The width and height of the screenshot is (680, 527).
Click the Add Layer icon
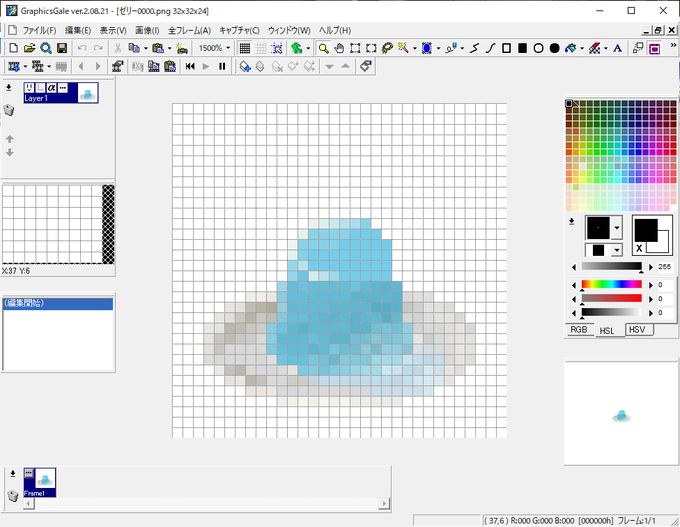pyautogui.click(x=245, y=66)
